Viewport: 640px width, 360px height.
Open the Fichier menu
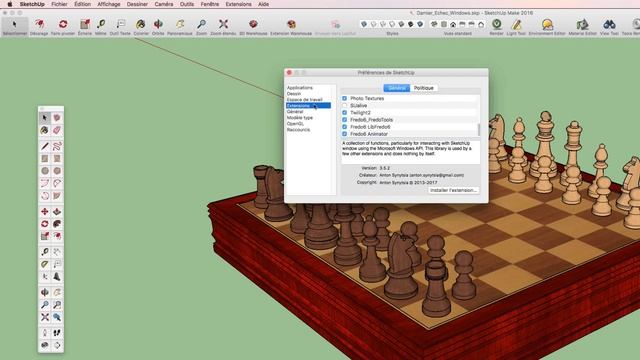coord(59,4)
